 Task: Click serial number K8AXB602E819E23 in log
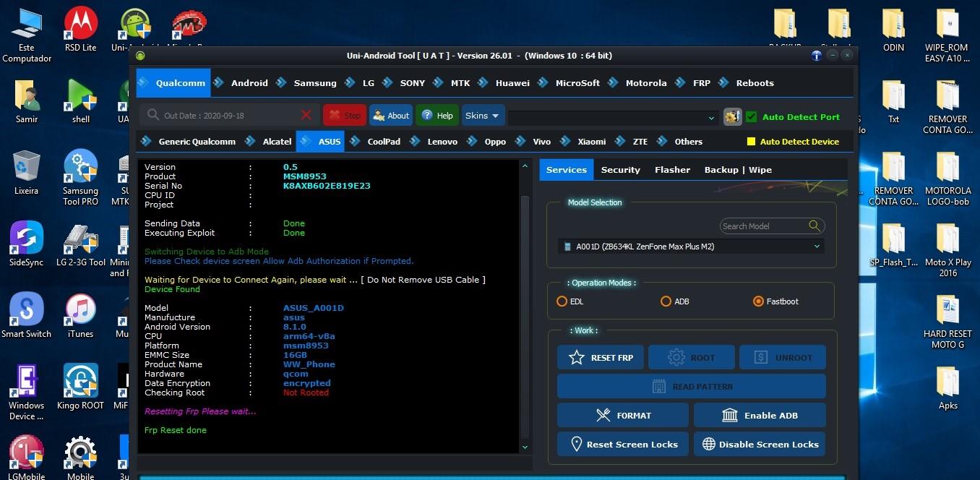tap(327, 186)
